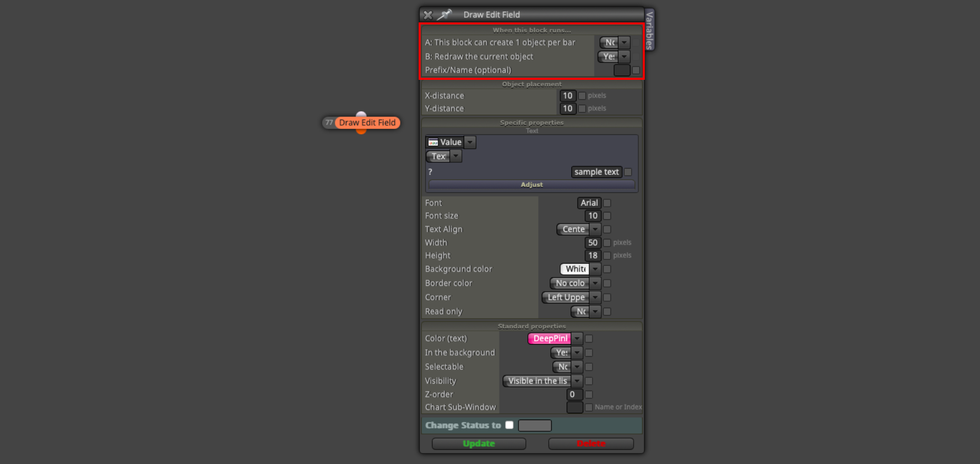Click the sample text input field
The width and height of the screenshot is (980, 464).
point(596,172)
